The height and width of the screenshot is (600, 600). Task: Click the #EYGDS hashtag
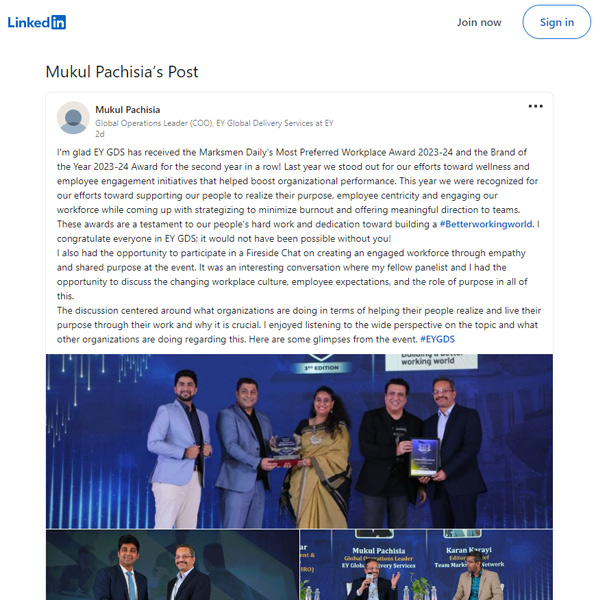click(437, 339)
